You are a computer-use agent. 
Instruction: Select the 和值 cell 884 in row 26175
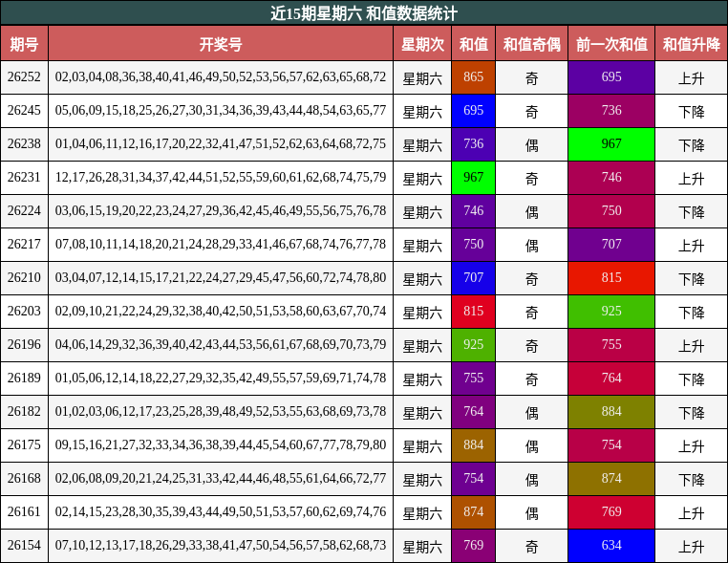[x=473, y=445]
